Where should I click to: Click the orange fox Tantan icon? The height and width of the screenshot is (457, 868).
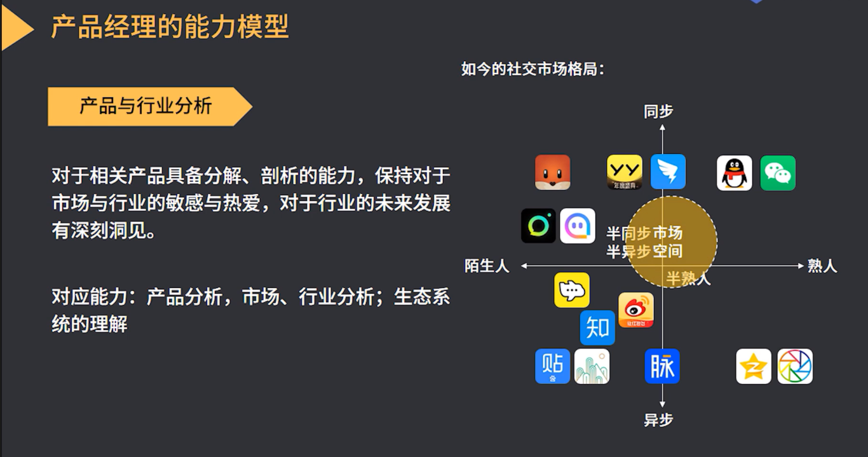[553, 172]
